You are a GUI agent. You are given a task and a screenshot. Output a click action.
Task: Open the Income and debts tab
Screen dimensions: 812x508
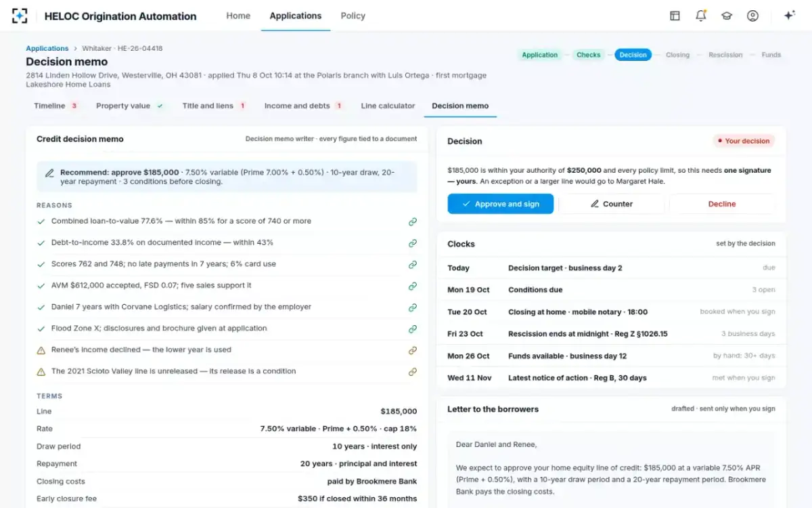pyautogui.click(x=304, y=106)
